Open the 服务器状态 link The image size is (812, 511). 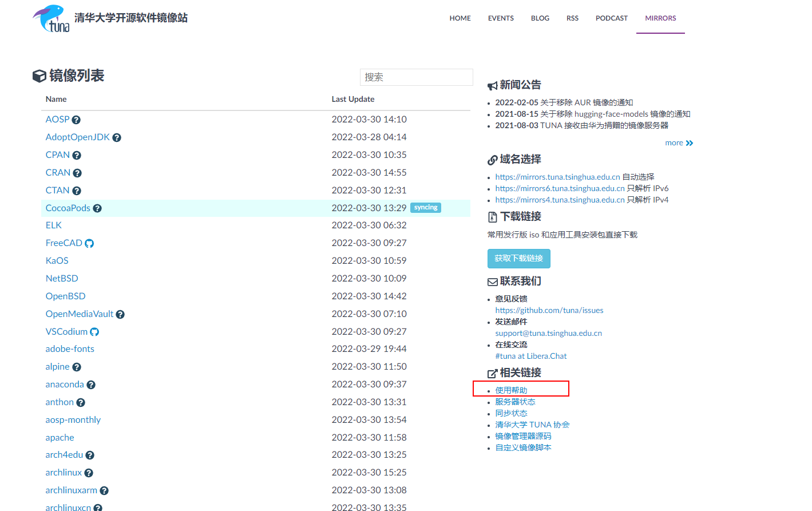(x=515, y=402)
